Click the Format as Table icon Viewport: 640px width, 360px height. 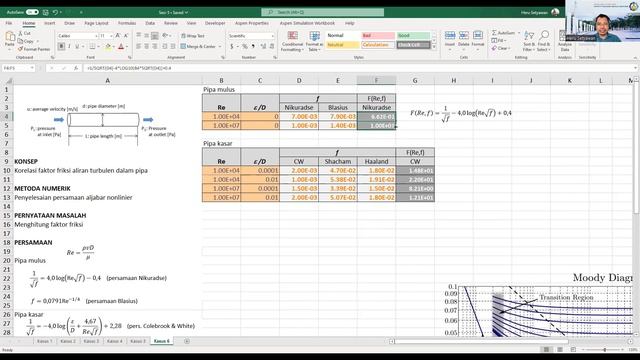(314, 36)
